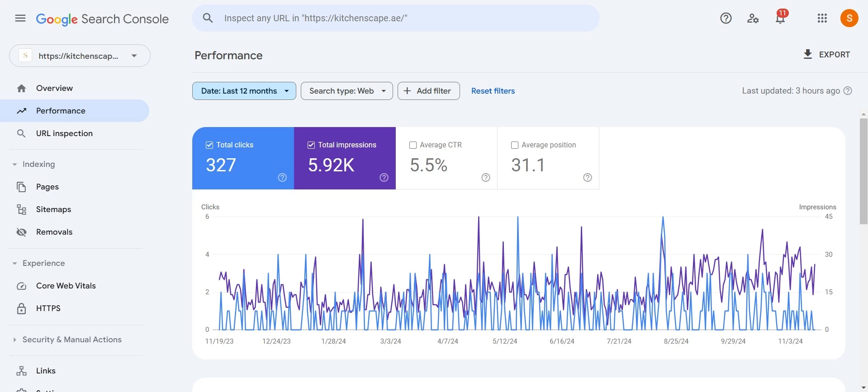Check the Average CTR checkbox
This screenshot has height=392, width=868.
tap(413, 145)
